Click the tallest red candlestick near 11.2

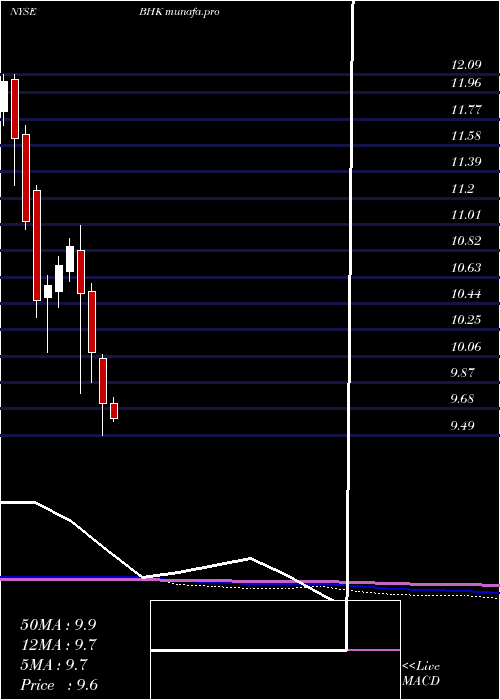point(37,245)
